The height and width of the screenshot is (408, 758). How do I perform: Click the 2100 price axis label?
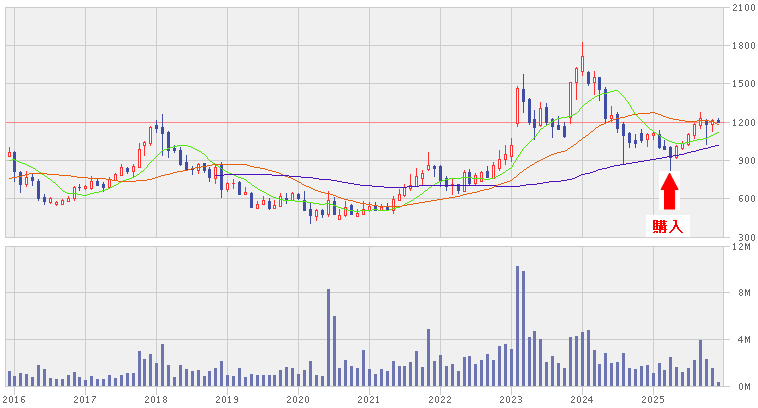[x=743, y=8]
